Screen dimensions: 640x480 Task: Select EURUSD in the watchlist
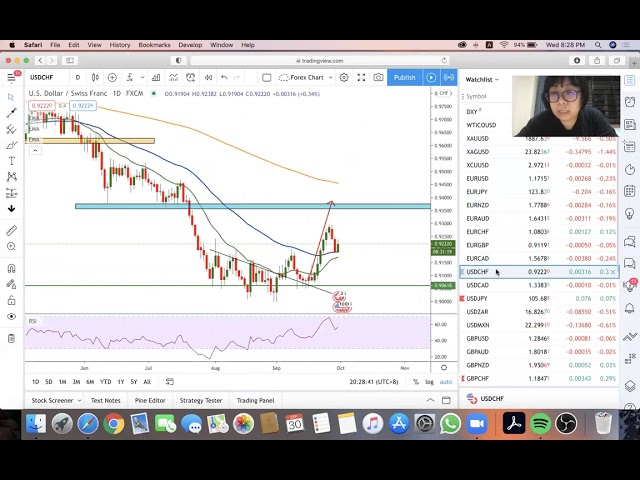click(477, 178)
